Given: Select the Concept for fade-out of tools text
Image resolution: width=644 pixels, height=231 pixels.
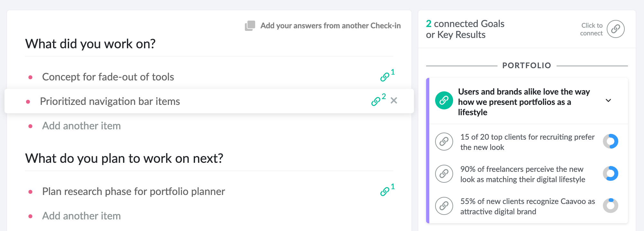Looking at the screenshot, I should click(x=108, y=77).
